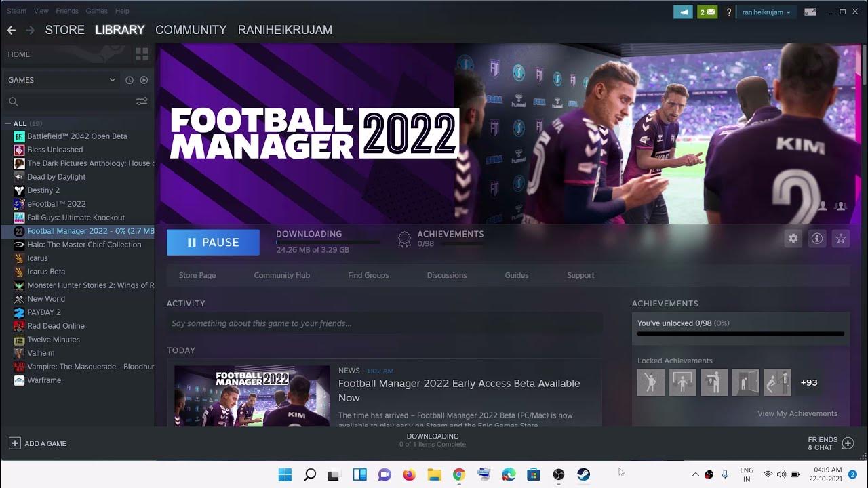The image size is (868, 488).
Task: Click the recent games clock icon
Action: [130, 80]
